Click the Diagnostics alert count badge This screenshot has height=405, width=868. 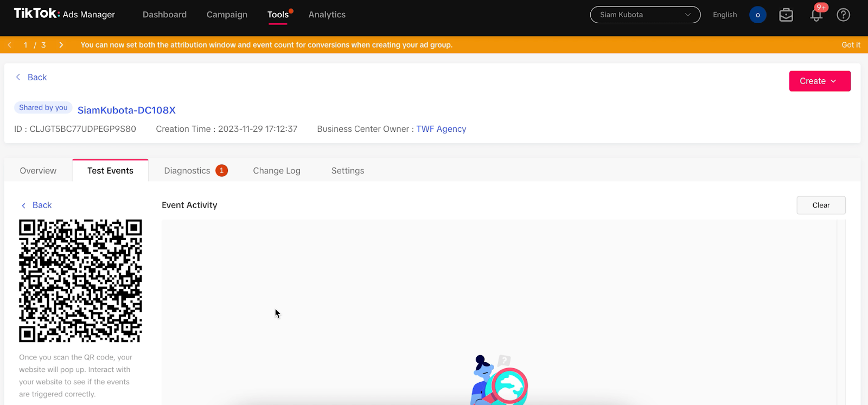221,170
